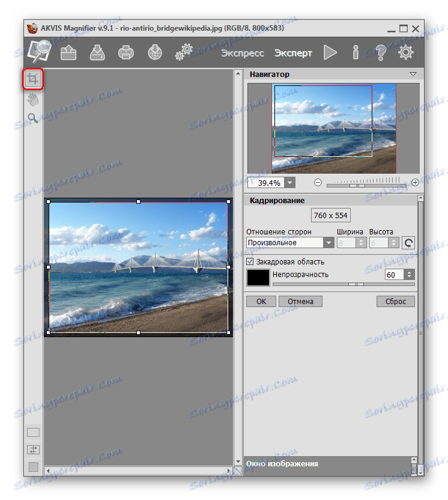Click the Непрозрачность stepper arrows
Screen dimensions: 448x500
pyautogui.click(x=410, y=275)
